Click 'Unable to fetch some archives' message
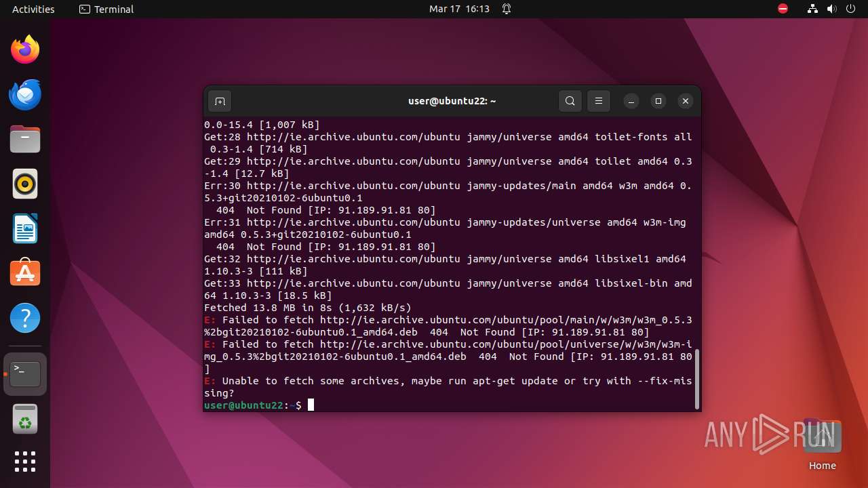Viewport: 868px width, 488px height. (448, 387)
